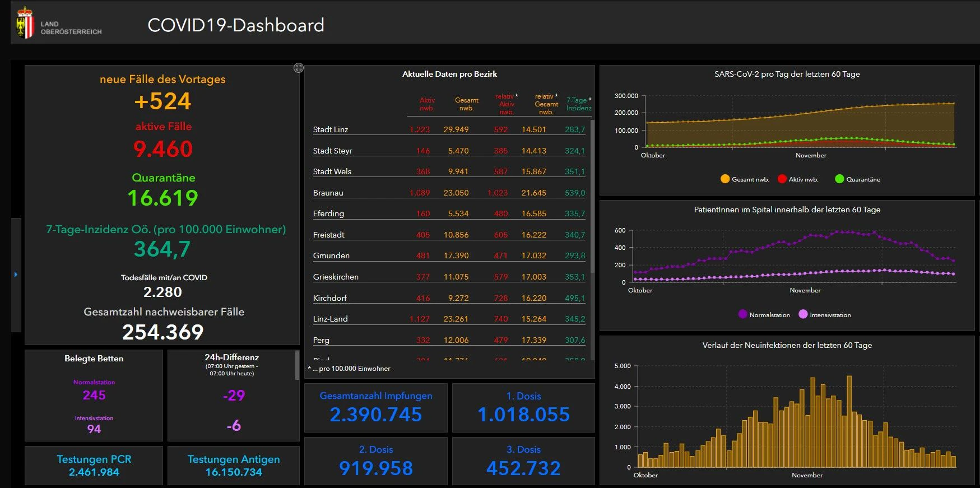Select the Grieskirchen district row
The height and width of the screenshot is (488, 980).
(449, 277)
